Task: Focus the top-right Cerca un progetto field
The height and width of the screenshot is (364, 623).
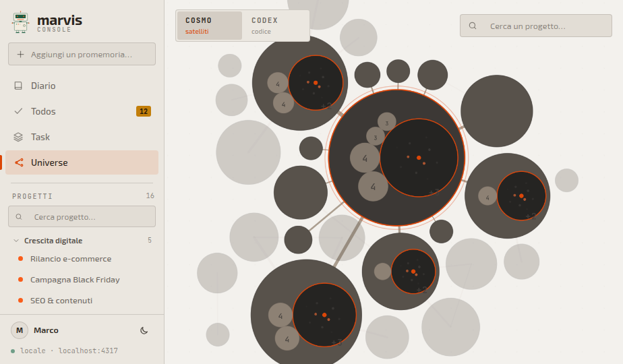Action: pyautogui.click(x=535, y=26)
